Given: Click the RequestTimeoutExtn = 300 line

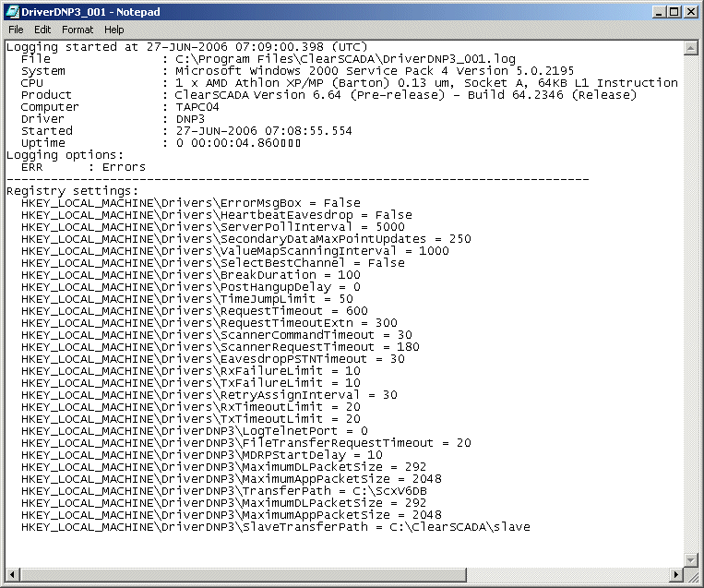Looking at the screenshot, I should click(x=209, y=323).
